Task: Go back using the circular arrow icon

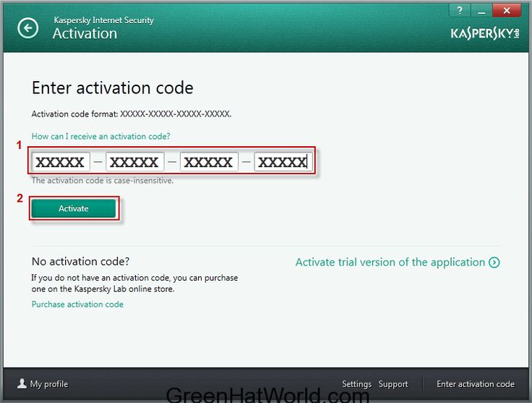Action: click(x=27, y=27)
